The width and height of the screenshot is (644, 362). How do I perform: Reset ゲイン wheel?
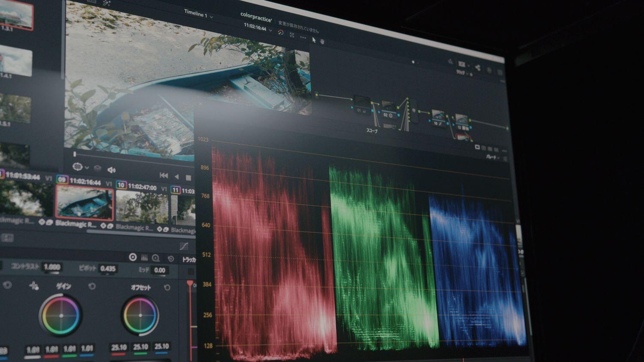92,286
